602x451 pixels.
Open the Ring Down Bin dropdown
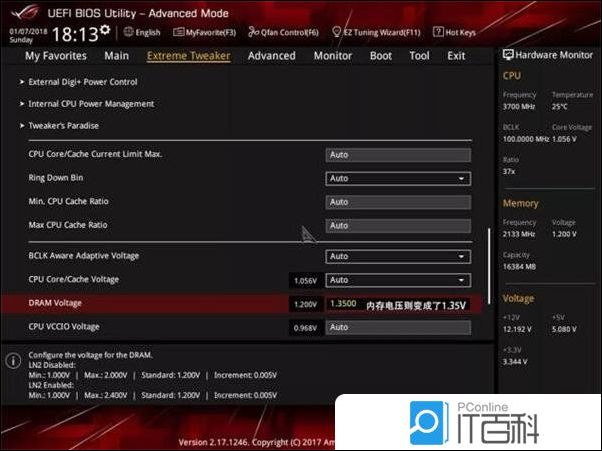(x=398, y=178)
